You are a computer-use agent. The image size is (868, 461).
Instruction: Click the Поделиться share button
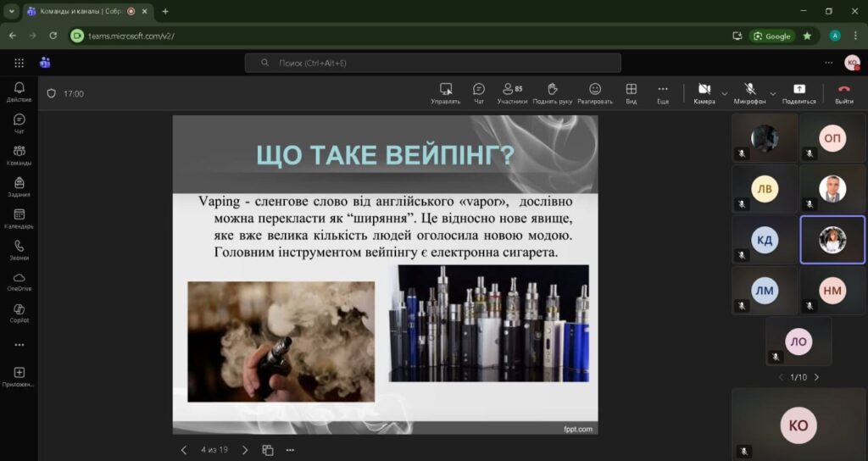click(798, 92)
